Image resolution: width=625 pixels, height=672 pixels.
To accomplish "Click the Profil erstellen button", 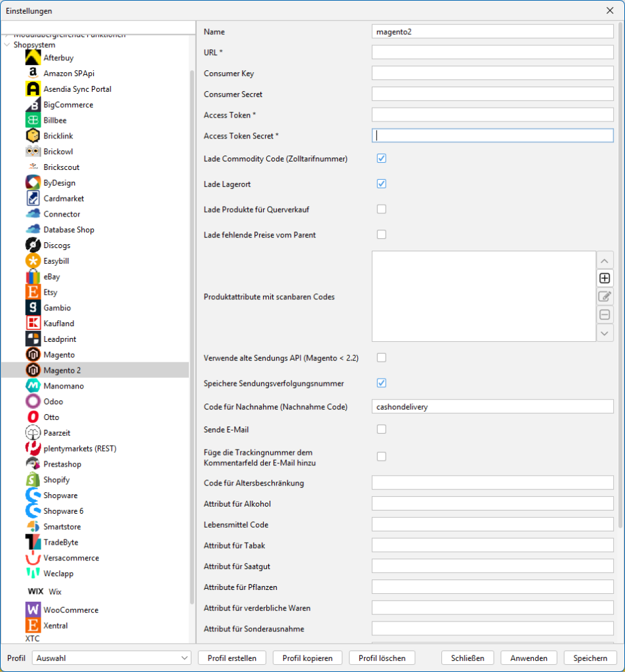I will point(232,658).
